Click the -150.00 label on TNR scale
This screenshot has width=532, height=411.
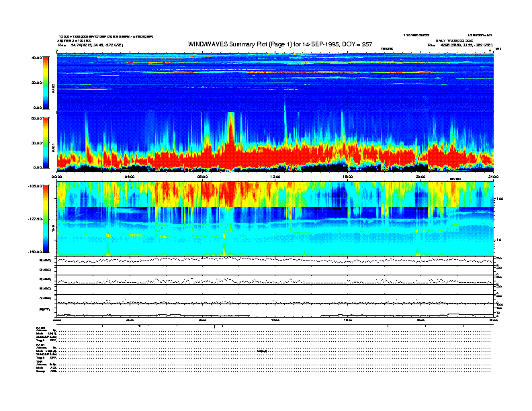pos(35,252)
